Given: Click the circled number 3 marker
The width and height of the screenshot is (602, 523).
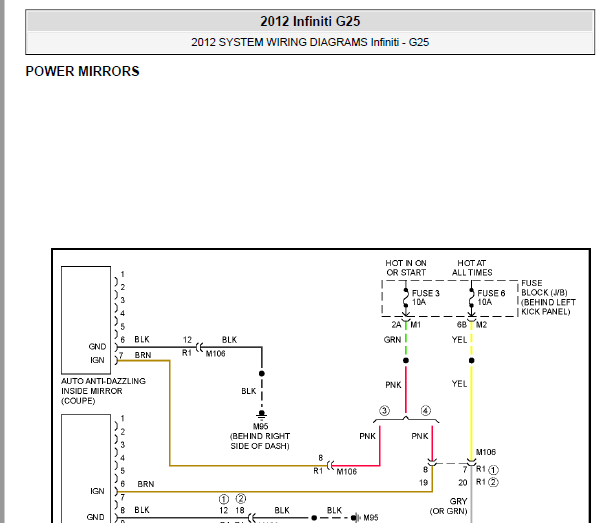Looking at the screenshot, I should pos(384,410).
